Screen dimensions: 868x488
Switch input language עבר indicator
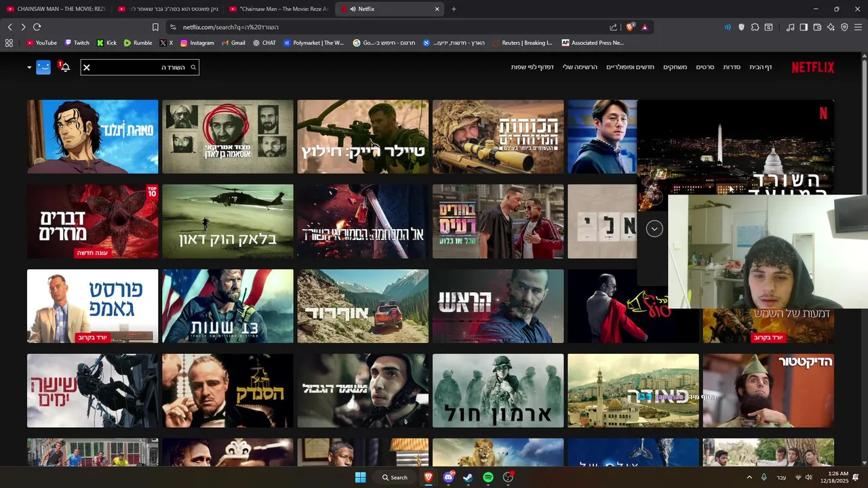pyautogui.click(x=781, y=477)
